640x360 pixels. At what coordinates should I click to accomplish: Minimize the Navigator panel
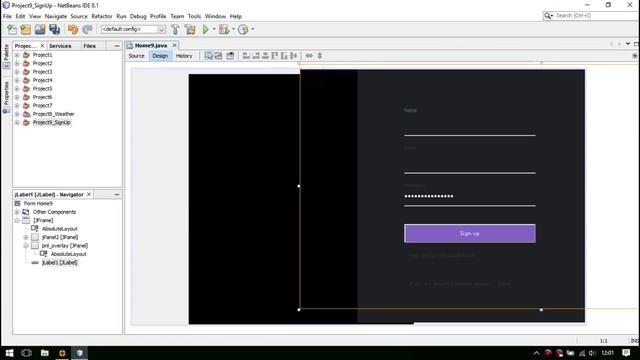(x=117, y=195)
